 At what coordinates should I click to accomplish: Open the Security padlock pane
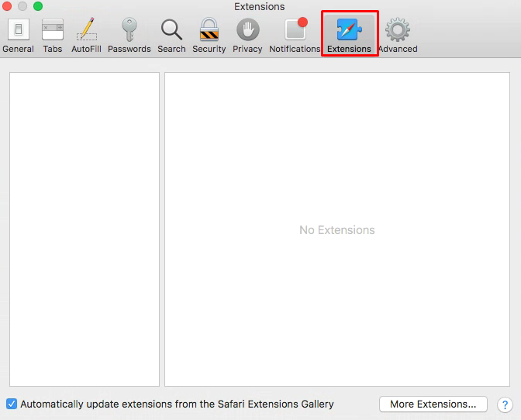tap(209, 36)
